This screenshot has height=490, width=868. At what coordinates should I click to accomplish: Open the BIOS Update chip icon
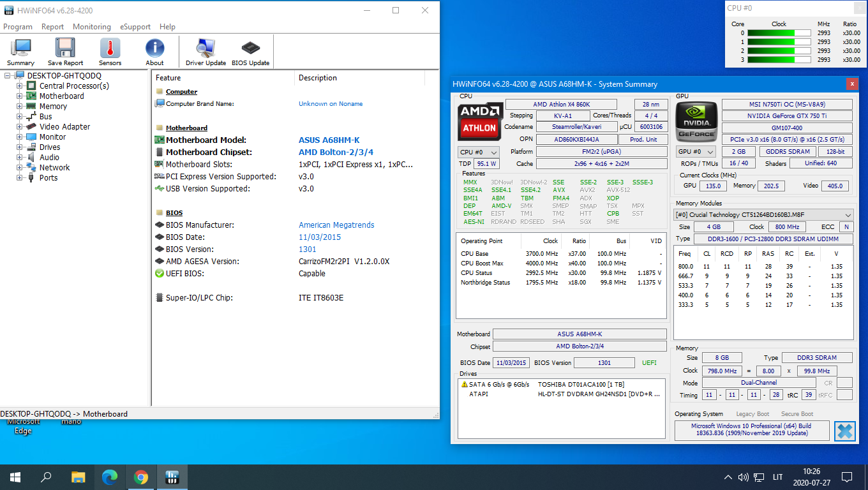pyautogui.click(x=250, y=52)
